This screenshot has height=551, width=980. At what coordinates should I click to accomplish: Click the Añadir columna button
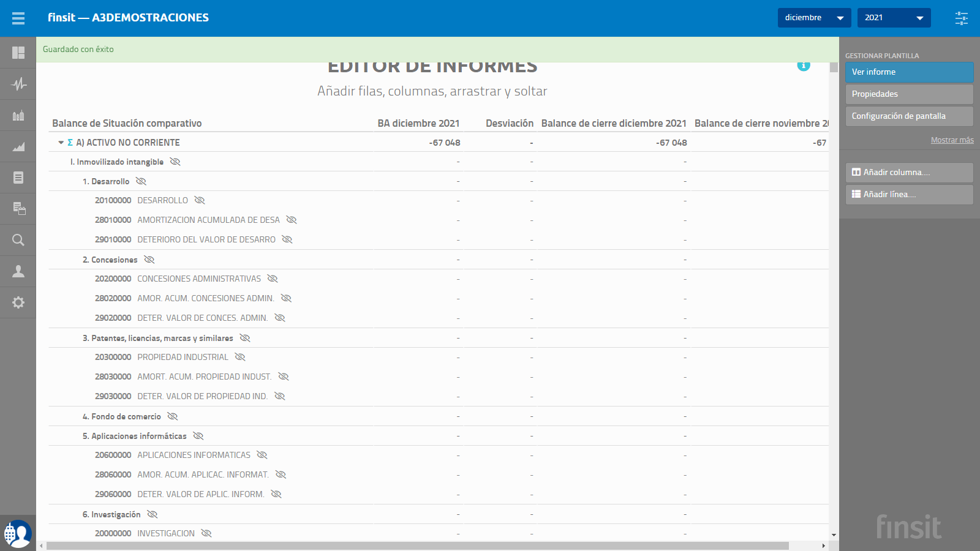[910, 173]
